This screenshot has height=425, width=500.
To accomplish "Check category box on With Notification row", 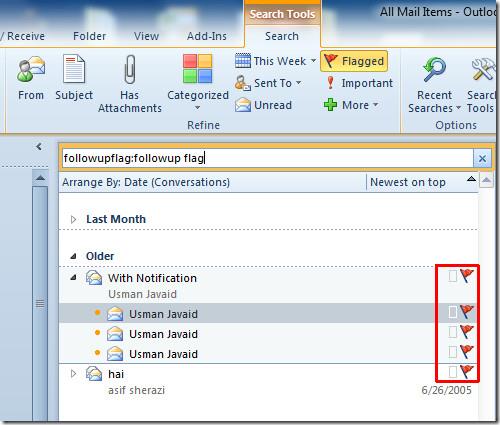I will click(x=453, y=276).
